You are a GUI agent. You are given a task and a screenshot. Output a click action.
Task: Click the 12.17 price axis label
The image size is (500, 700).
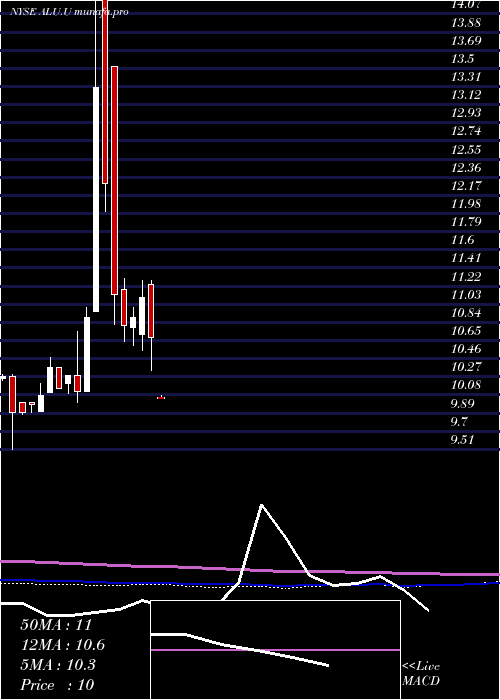(466, 186)
